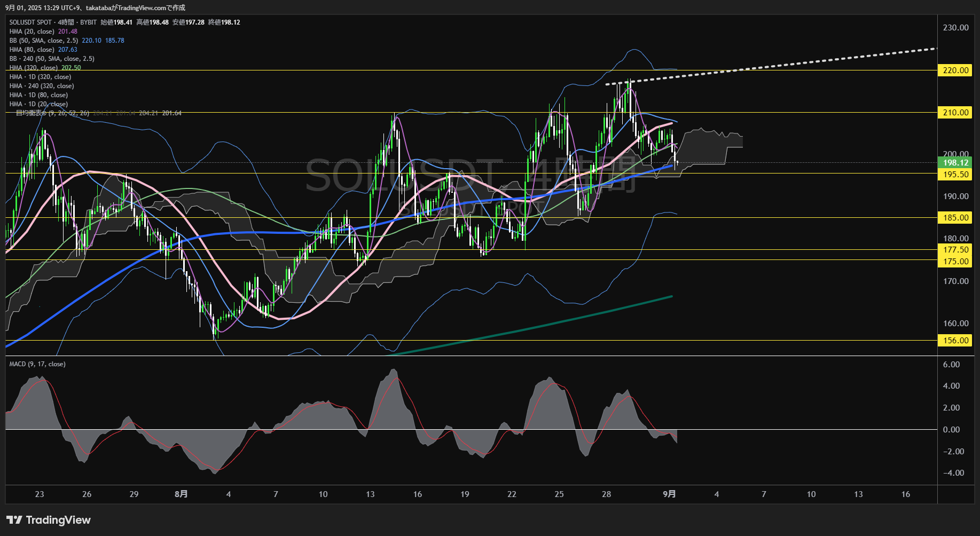Select the yellow 185.00 price level label
The height and width of the screenshot is (536, 980).
pos(955,217)
